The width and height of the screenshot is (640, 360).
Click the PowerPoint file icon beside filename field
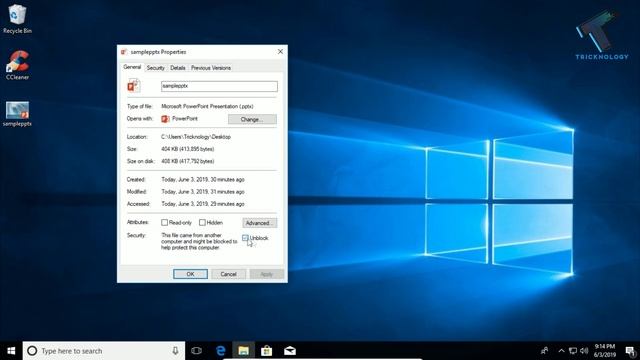(x=133, y=86)
